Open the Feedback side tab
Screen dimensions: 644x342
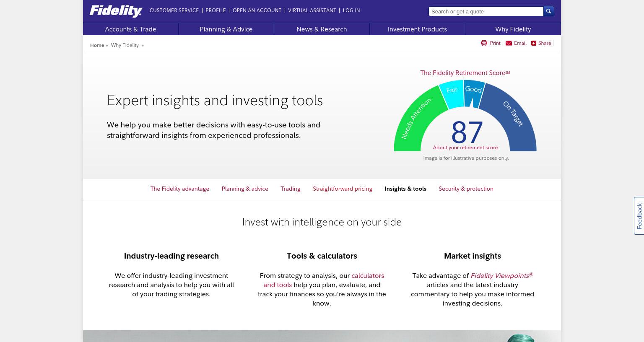point(639,216)
